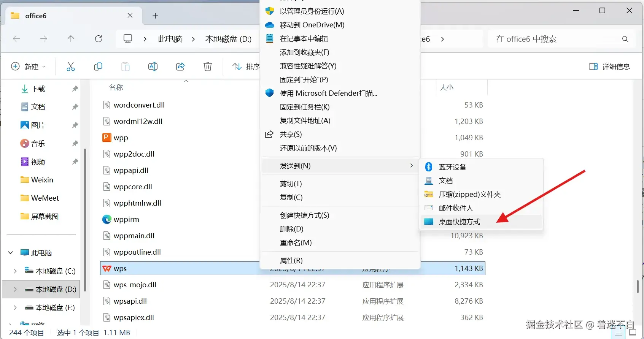Expand 本地磁盘 (E:) tree node
644x339 pixels.
point(15,307)
